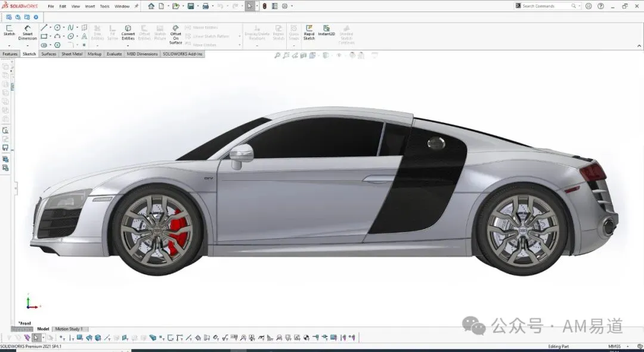This screenshot has width=644, height=352.
Task: Expand the Line tool dropdown arrow
Action: pos(50,27)
